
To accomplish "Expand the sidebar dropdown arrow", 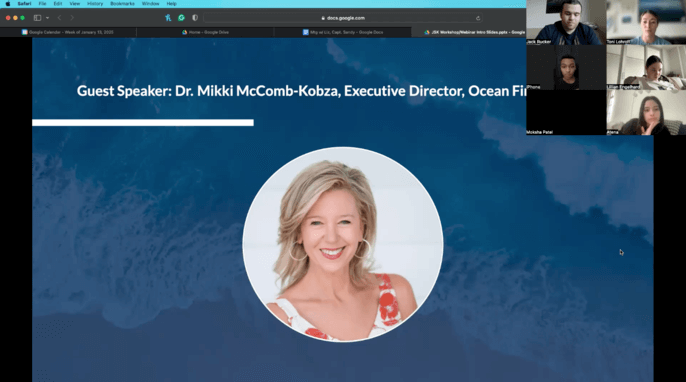I will [47, 18].
